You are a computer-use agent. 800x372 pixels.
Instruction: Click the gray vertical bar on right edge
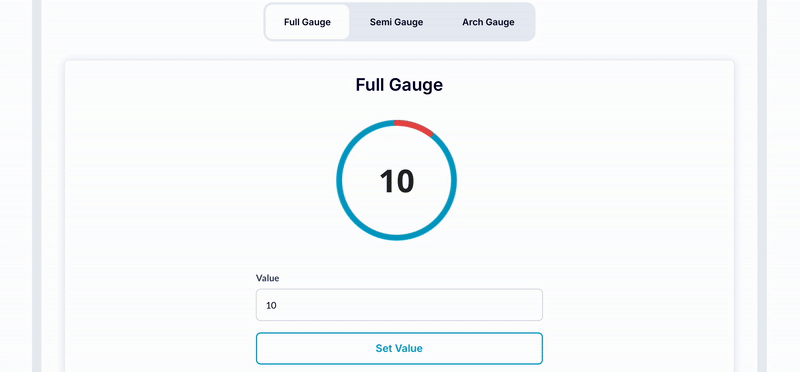[x=762, y=186]
